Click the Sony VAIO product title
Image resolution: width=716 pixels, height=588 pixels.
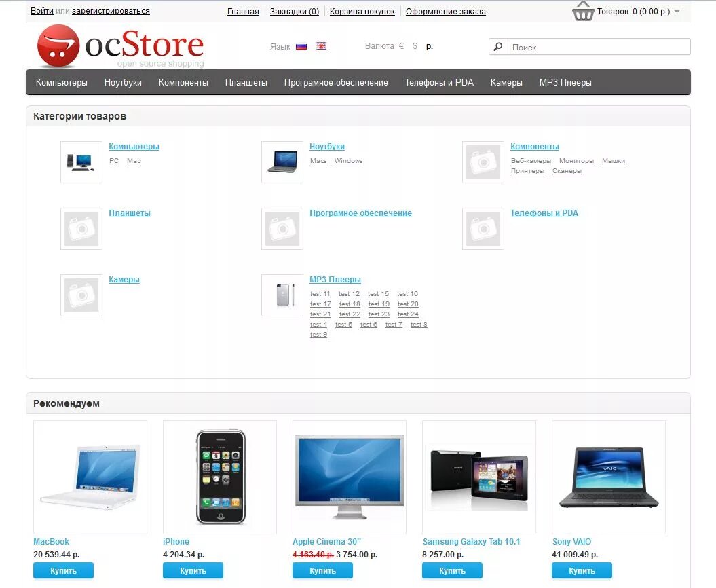[571, 541]
